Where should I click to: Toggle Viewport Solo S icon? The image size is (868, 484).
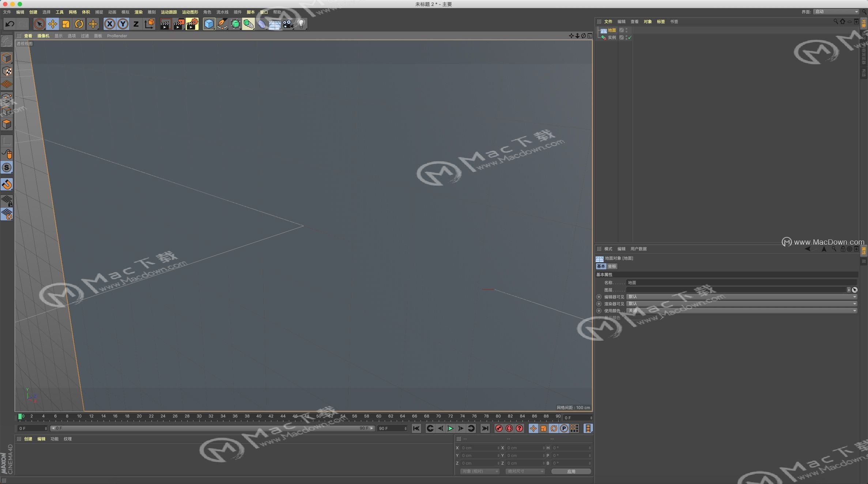pos(7,167)
